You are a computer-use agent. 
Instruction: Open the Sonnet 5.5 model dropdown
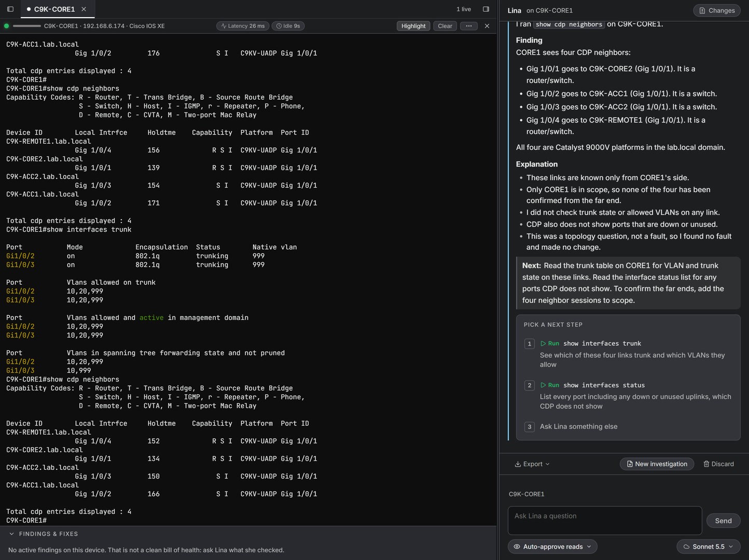(x=709, y=547)
